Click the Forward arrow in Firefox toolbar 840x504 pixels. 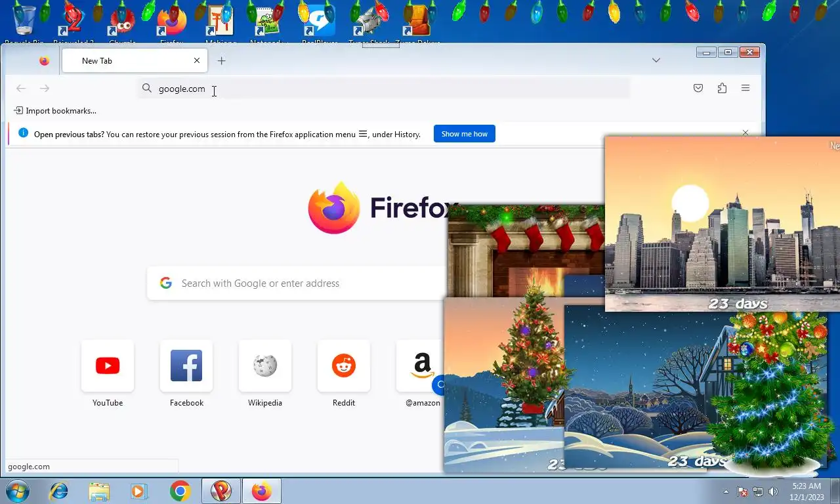(45, 88)
